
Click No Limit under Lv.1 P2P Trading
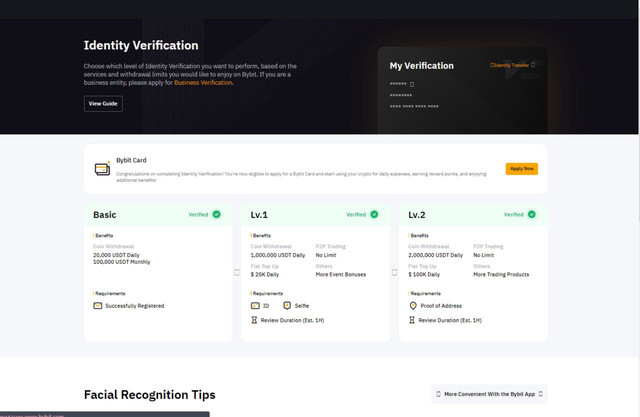click(326, 255)
